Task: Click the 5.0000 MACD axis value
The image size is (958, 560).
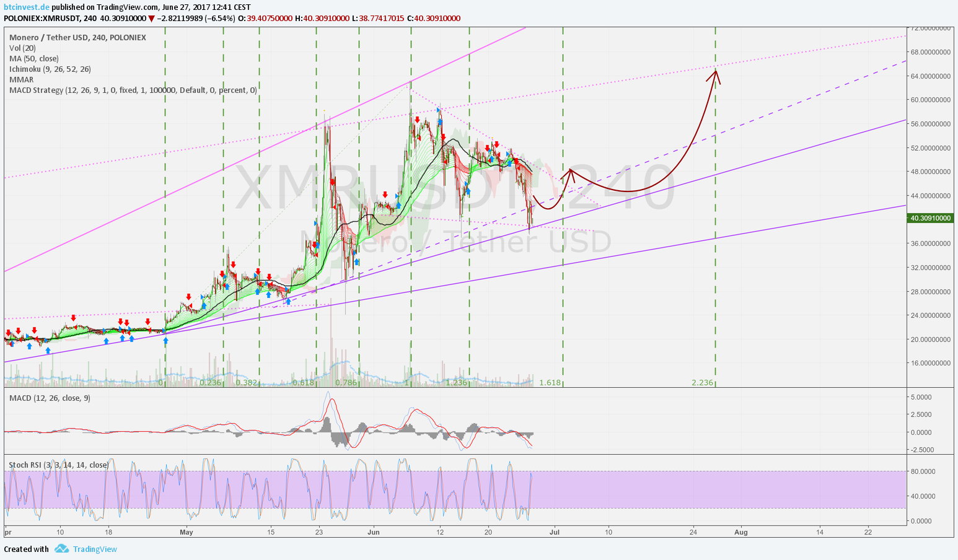Action: pyautogui.click(x=921, y=397)
